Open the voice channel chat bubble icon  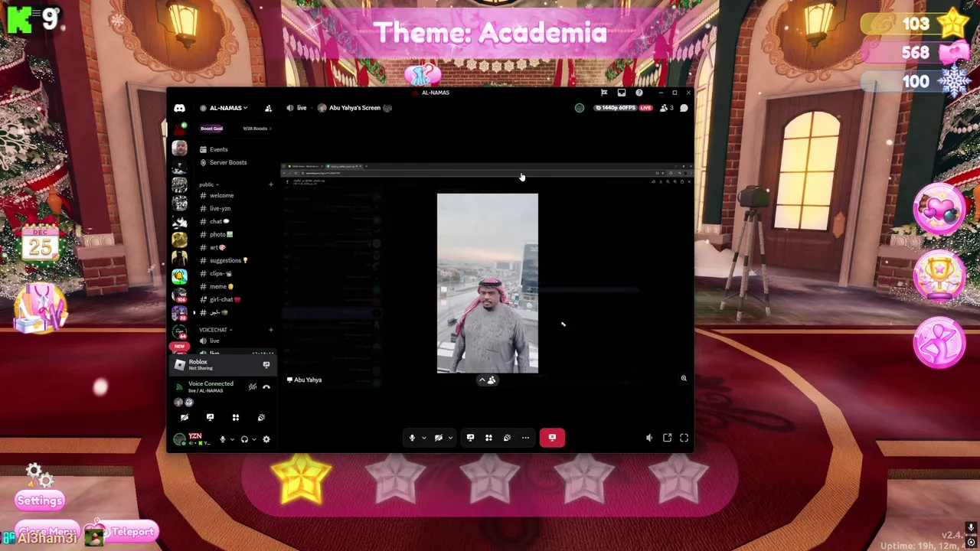point(684,108)
